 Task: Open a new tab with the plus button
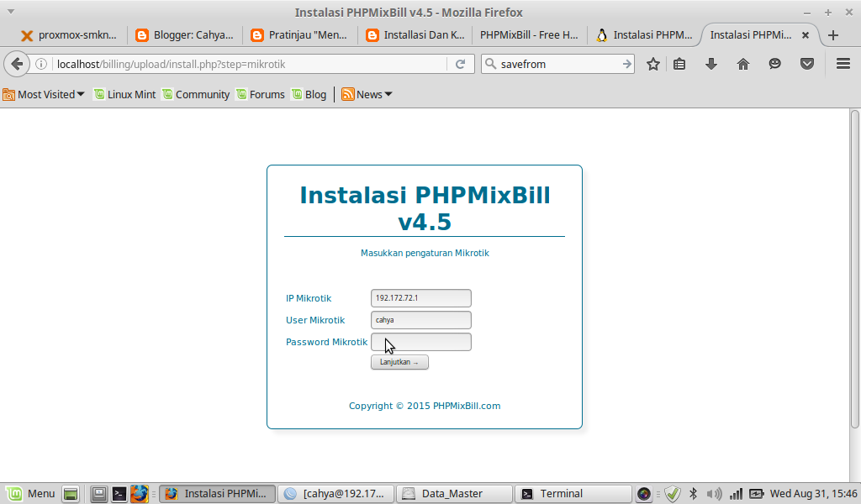point(833,35)
